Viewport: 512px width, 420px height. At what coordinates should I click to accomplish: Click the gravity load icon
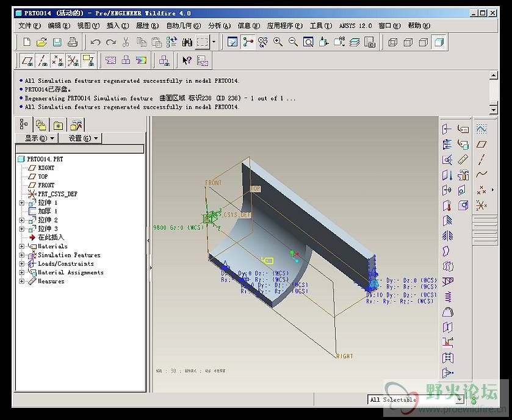[447, 176]
